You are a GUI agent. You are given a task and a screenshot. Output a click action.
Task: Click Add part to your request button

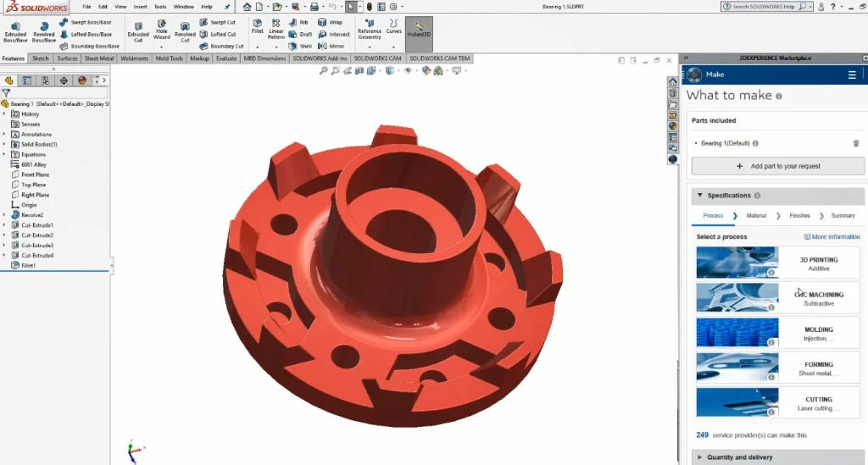click(x=777, y=166)
